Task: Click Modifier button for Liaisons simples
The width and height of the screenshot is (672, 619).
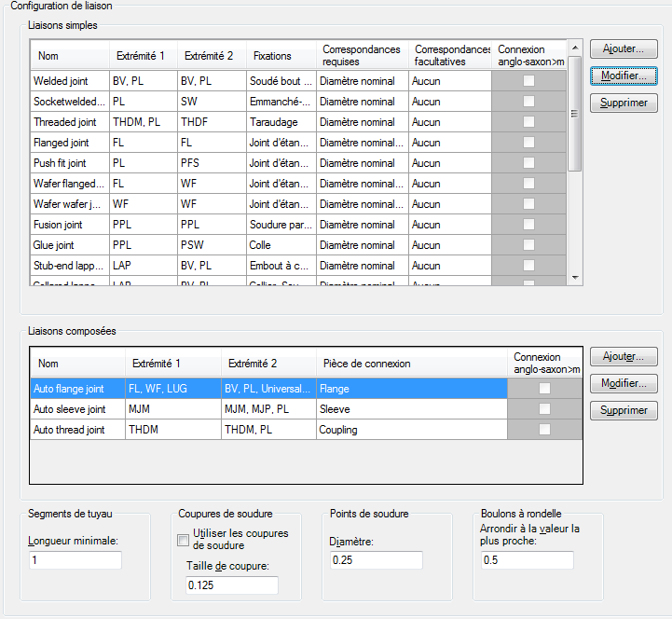Action: (x=624, y=76)
